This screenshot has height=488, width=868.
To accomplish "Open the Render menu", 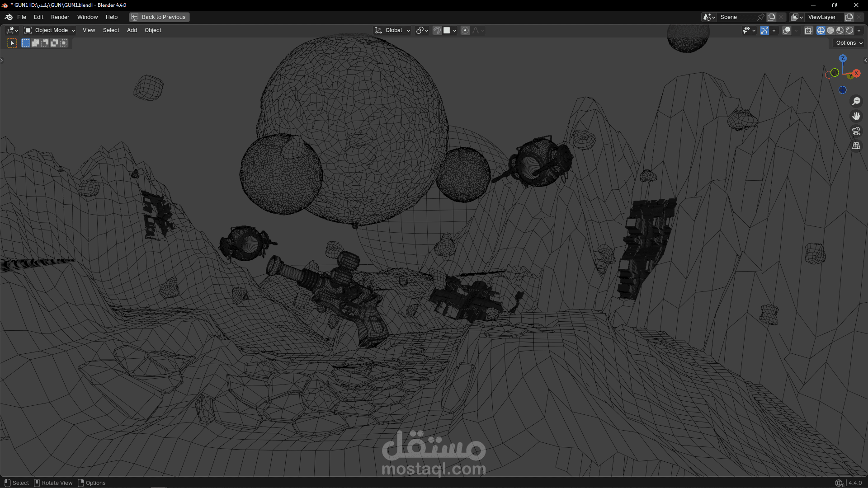I will (x=60, y=17).
